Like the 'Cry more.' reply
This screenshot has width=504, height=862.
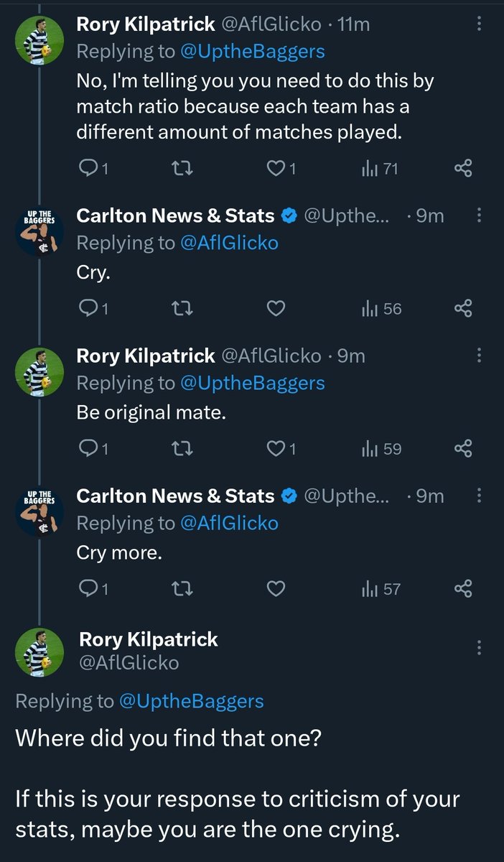point(276,589)
